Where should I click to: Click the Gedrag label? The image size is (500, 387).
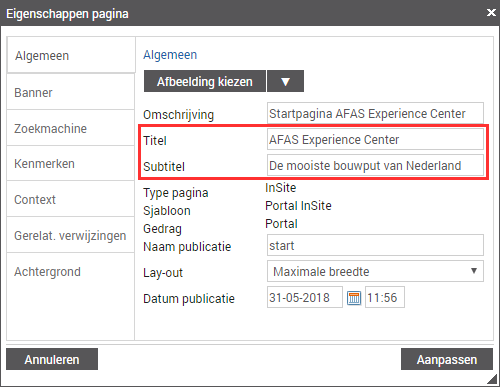pyautogui.click(x=162, y=229)
